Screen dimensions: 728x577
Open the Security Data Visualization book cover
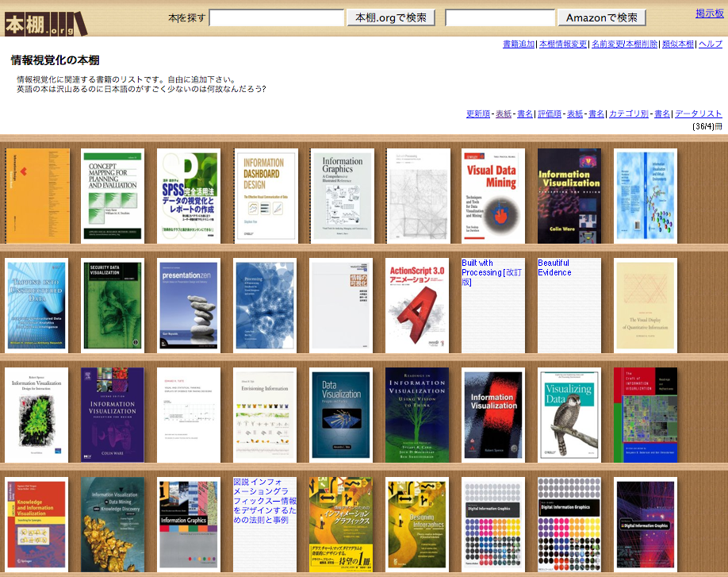pyautogui.click(x=113, y=306)
